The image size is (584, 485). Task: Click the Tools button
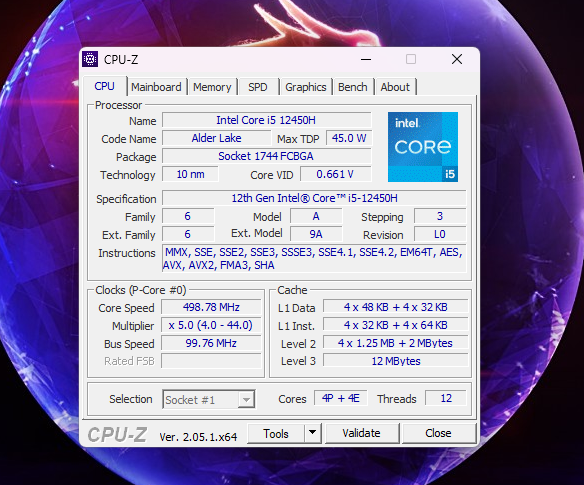pos(276,433)
